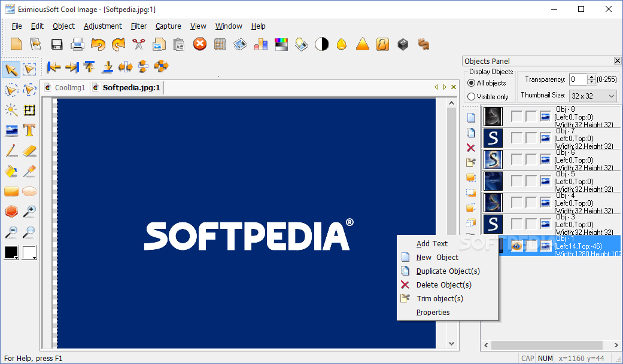The height and width of the screenshot is (364, 623).
Task: Choose 'Trim object(s)' in context menu
Action: (x=448, y=298)
